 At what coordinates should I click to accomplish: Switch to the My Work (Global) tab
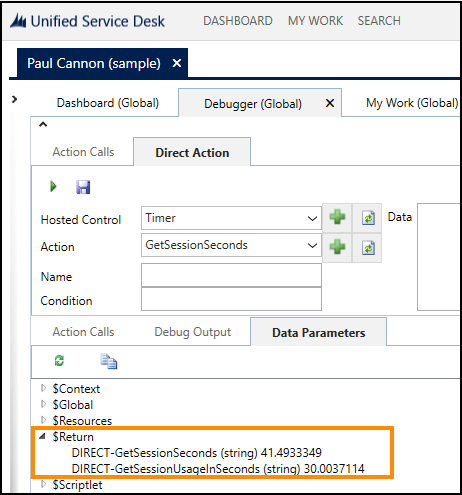[x=412, y=103]
